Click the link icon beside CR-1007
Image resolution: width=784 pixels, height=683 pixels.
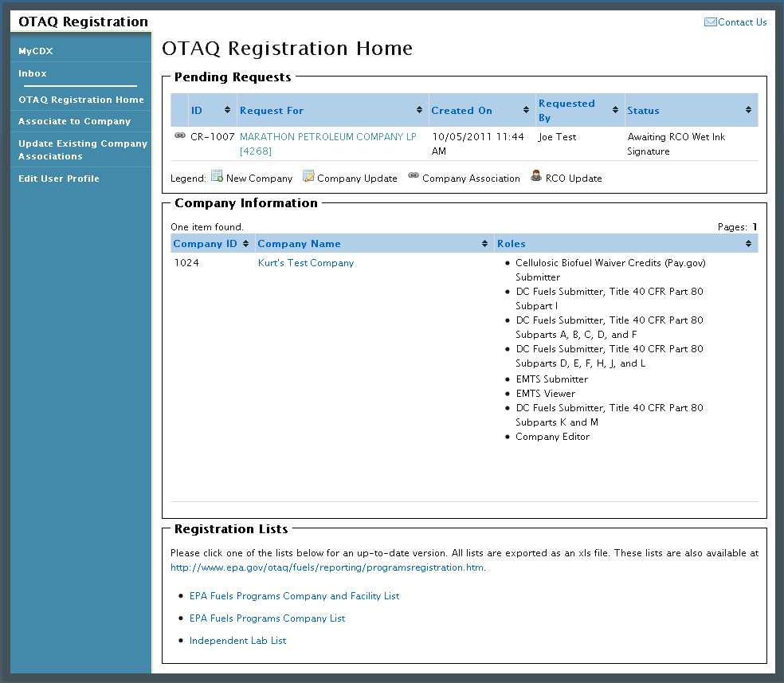(x=179, y=135)
